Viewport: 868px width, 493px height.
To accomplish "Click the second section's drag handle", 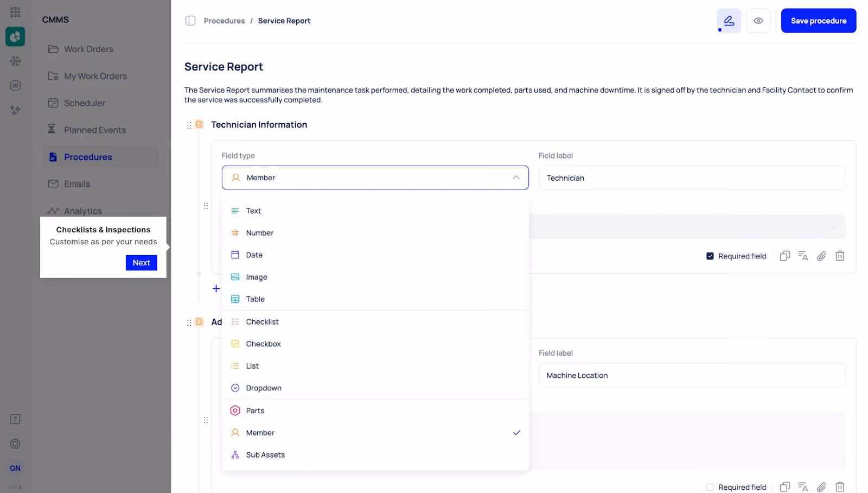I will pos(189,323).
